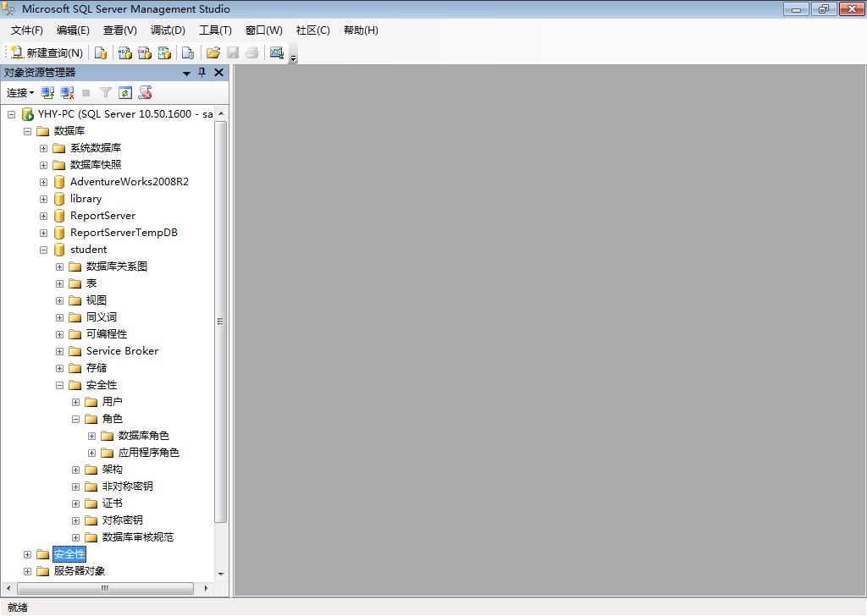Select the 存储 folder icon

point(75,368)
